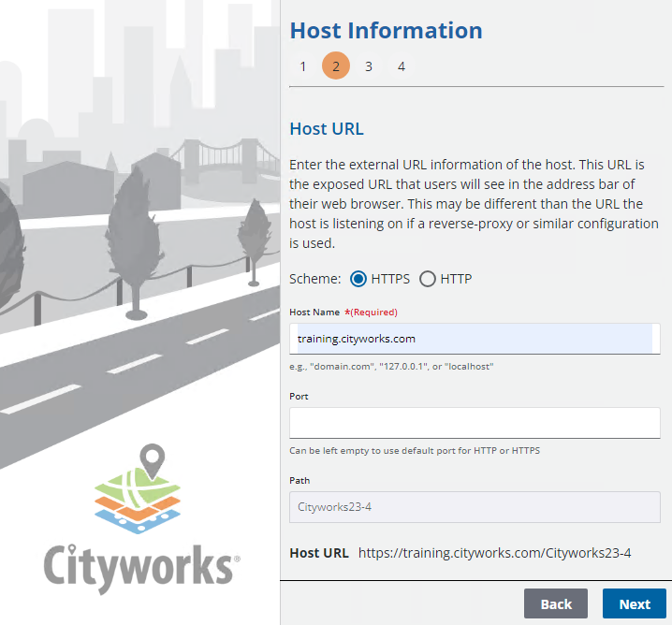The height and width of the screenshot is (625, 672).
Task: Click the 'Scheme:' label
Action: click(x=315, y=279)
